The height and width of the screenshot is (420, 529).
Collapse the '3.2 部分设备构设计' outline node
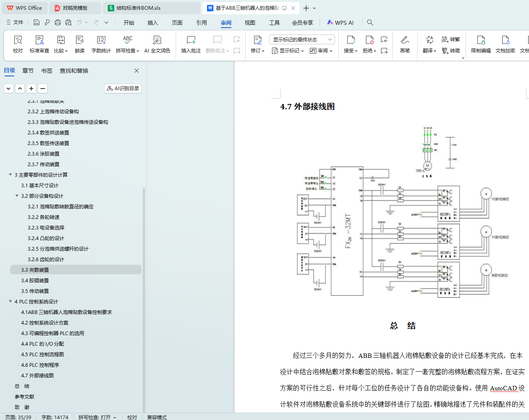(x=17, y=196)
